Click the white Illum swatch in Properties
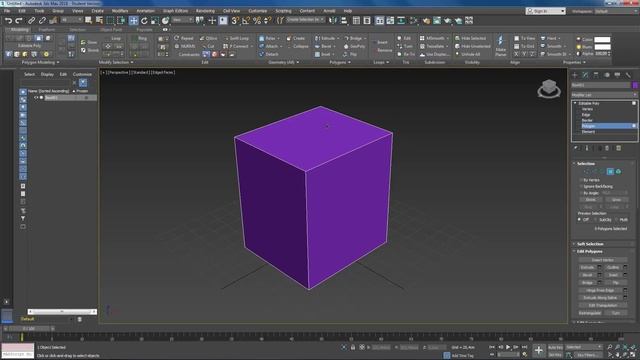Screen dimensions: 640x360 tap(602, 47)
